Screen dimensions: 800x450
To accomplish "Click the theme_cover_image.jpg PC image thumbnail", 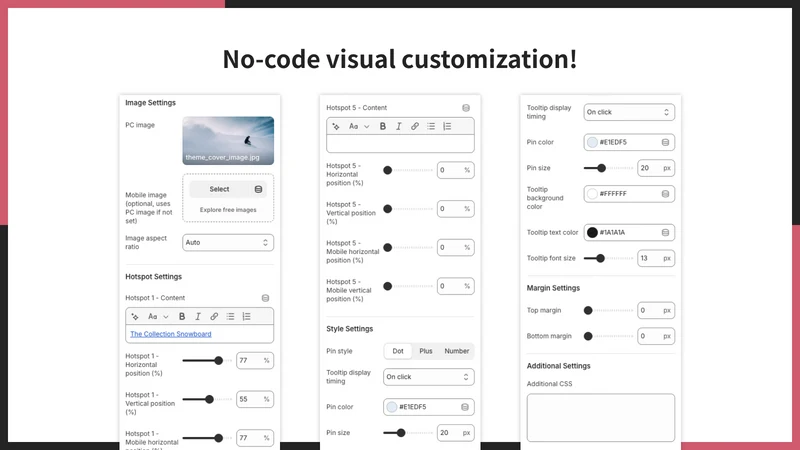I will (x=228, y=141).
